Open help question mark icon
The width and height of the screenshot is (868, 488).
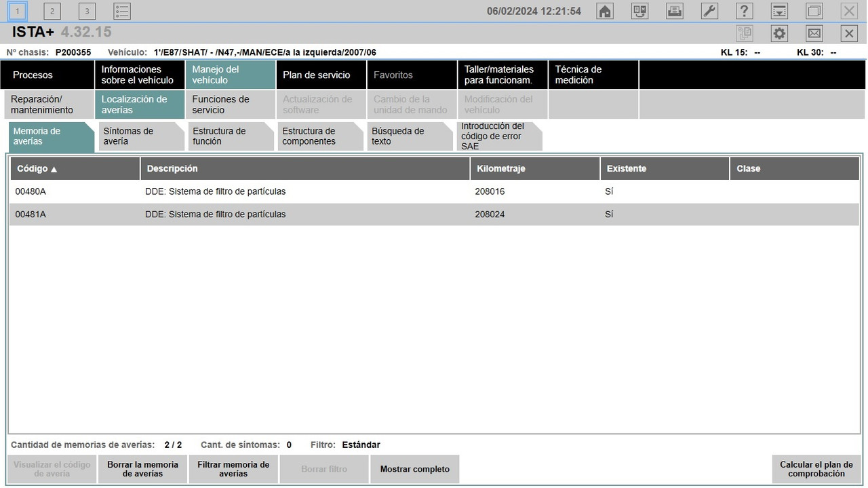(744, 11)
